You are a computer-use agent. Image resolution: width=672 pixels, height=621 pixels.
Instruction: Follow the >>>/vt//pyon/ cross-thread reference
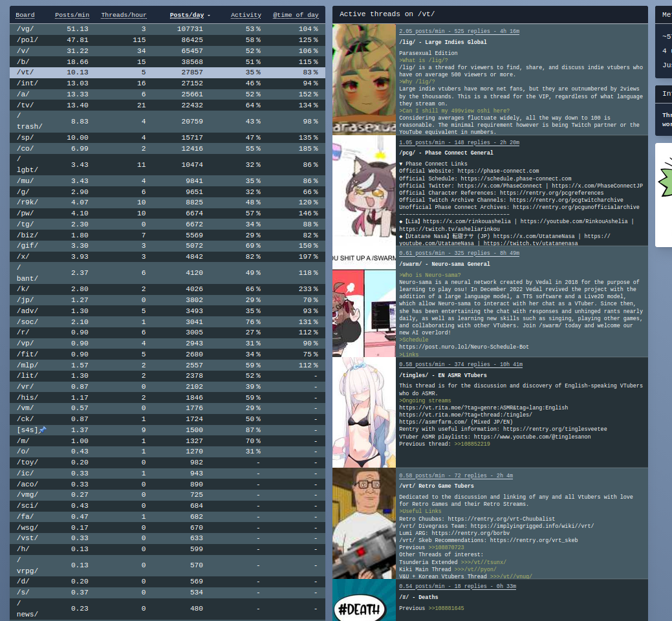tap(475, 569)
